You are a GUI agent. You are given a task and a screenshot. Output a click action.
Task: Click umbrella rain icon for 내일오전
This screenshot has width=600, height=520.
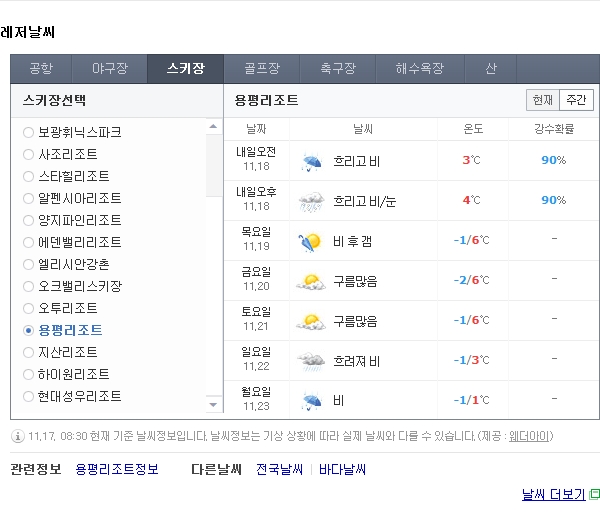tap(311, 162)
